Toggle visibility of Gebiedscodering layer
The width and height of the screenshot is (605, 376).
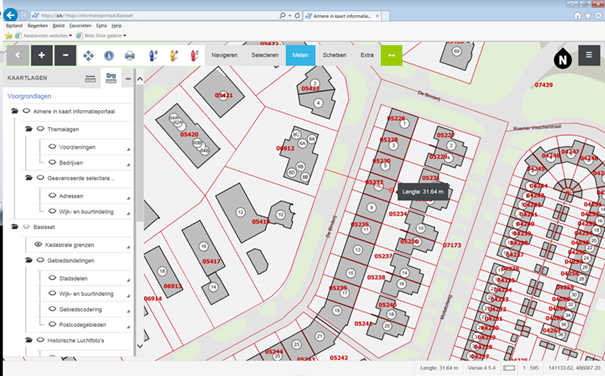[x=52, y=309]
